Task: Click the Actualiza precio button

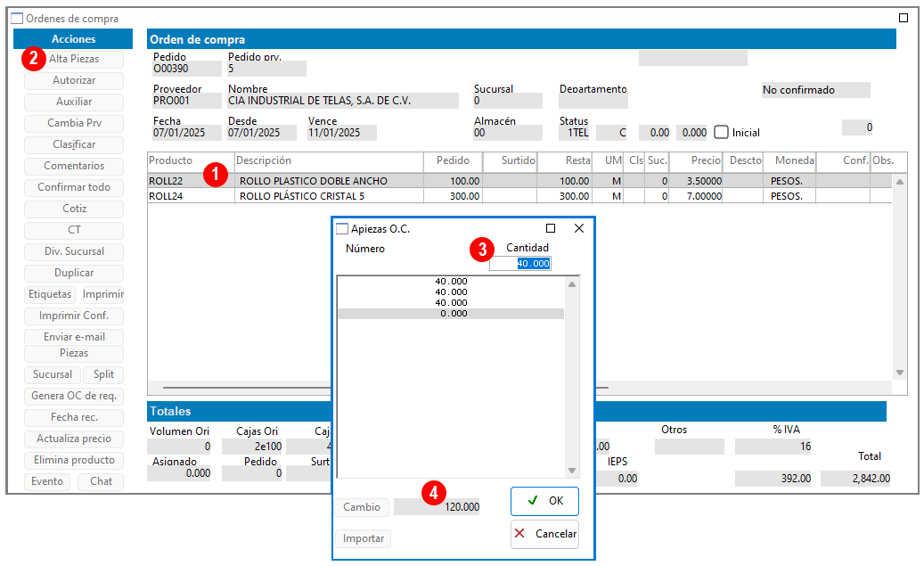Action: 74,439
